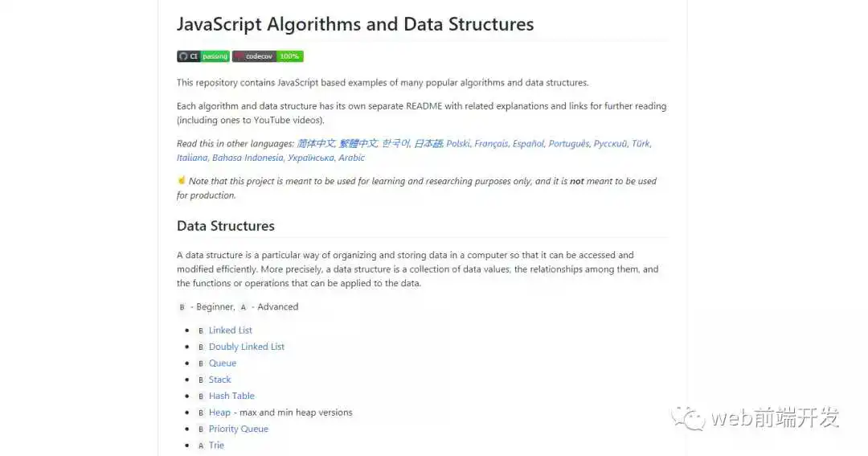Switch to Español translation
Image resolution: width=868 pixels, height=456 pixels.
(x=528, y=143)
